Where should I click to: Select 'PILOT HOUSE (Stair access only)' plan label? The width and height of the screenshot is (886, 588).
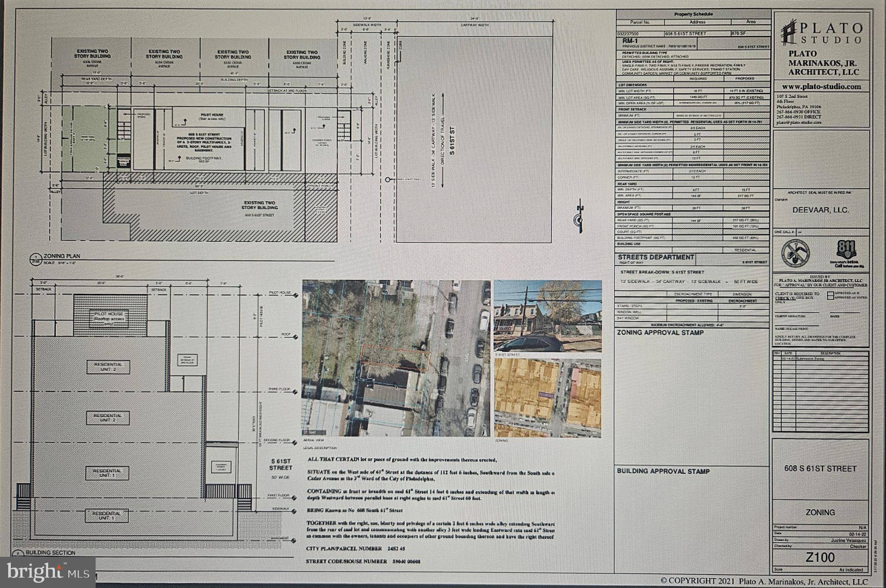click(x=212, y=116)
